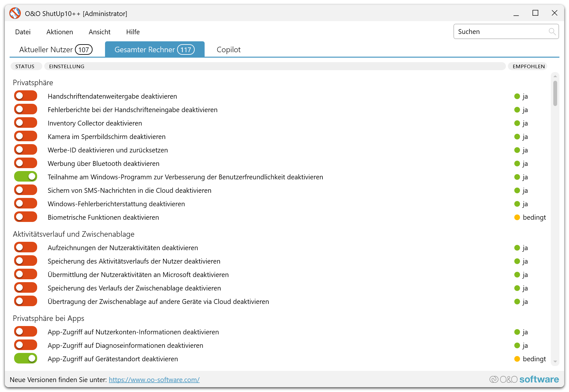The height and width of the screenshot is (392, 569).
Task: Open the Aktionen menu
Action: click(60, 32)
